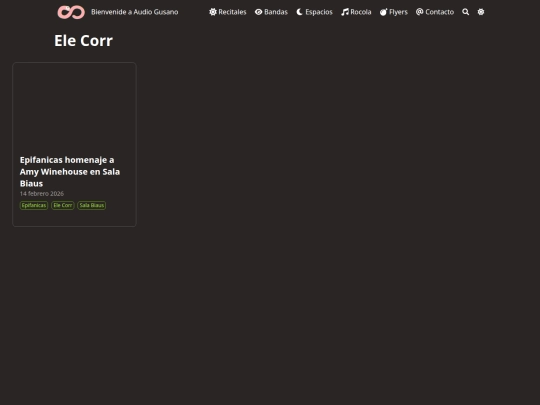Click the 'Ele Corr' page heading
Screen dimensions: 540x405
pyautogui.click(x=83, y=41)
